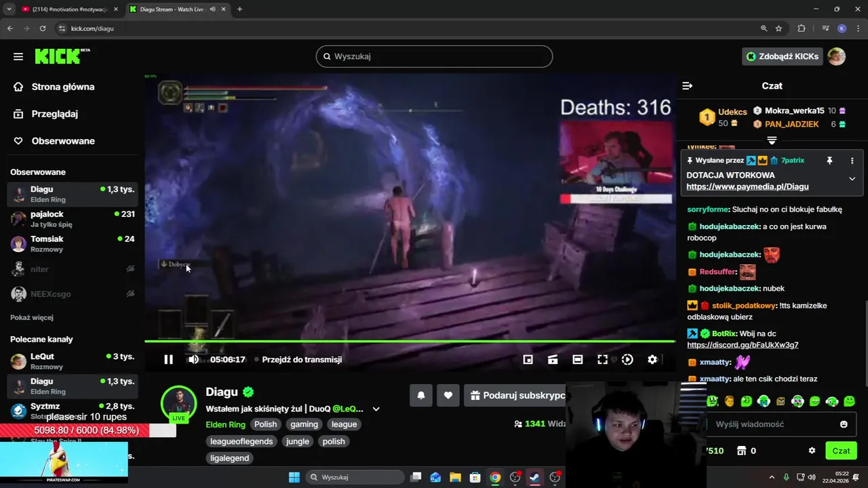This screenshot has height=488, width=868.
Task: Click 'Pokaż więcej' in sidebar
Action: coord(32,317)
